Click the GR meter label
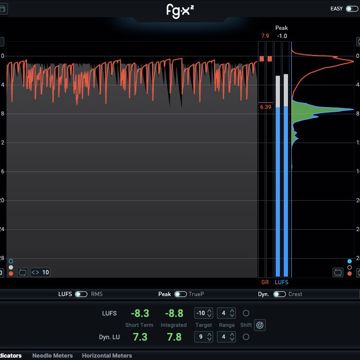Screen dimensions: 360x360 (265, 282)
